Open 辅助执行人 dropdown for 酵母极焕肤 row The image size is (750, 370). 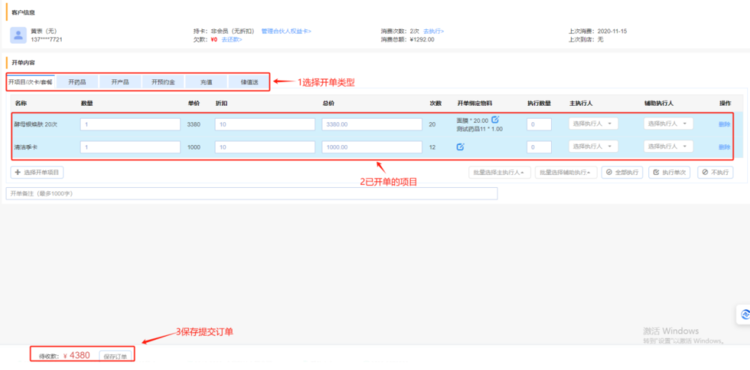point(668,124)
